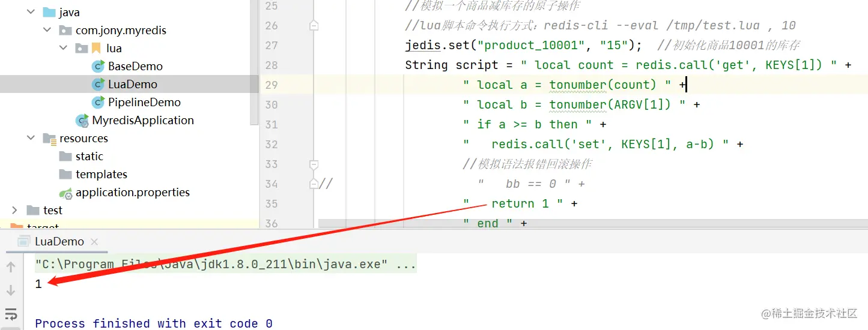Click Down the Stack Trace arrow

pyautogui.click(x=11, y=291)
